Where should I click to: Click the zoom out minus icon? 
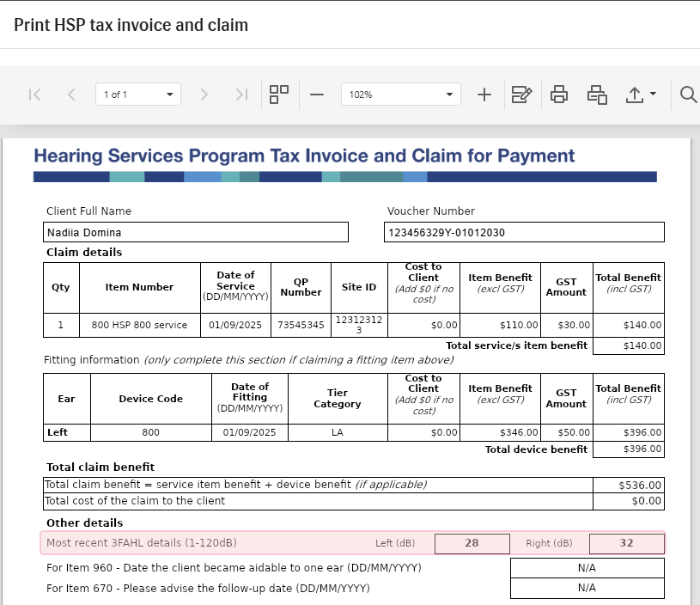click(317, 95)
